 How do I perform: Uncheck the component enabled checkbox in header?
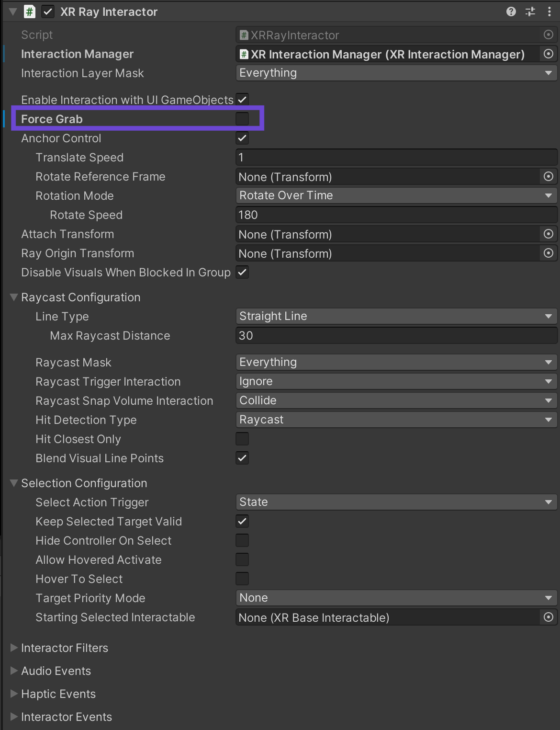click(47, 11)
